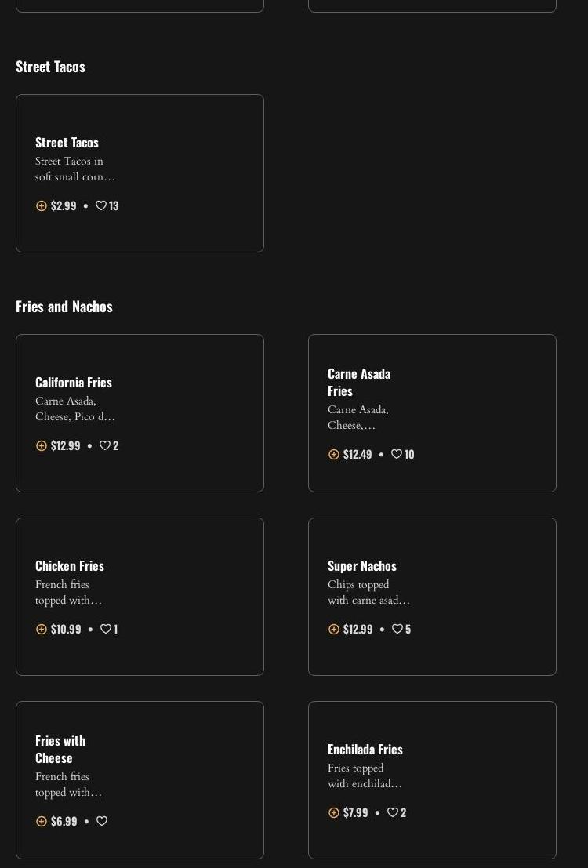Click the $10.99 Chicken Fries price
The image size is (588, 868).
[x=66, y=629]
